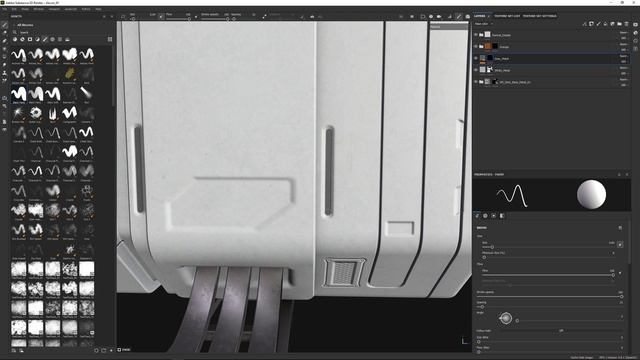Screen dimensions: 640x360
Task: Switch to the Layers tab
Action: (480, 16)
